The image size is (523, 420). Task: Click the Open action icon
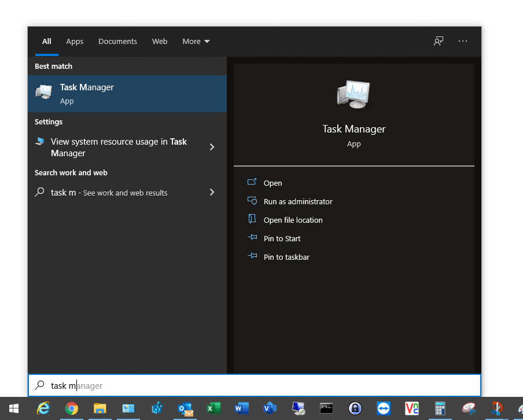[252, 182]
